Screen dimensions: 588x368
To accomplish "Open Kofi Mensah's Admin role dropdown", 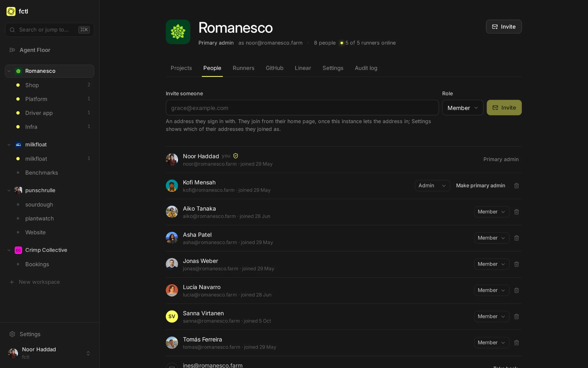I will [x=432, y=185].
